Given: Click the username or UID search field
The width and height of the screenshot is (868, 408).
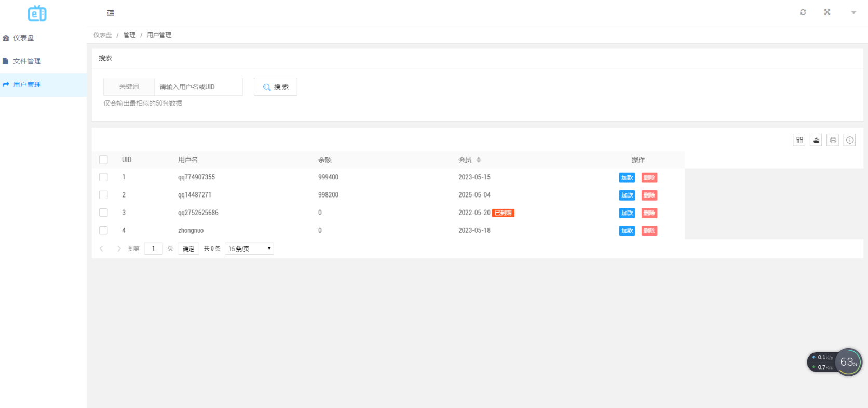Looking at the screenshot, I should tap(198, 87).
